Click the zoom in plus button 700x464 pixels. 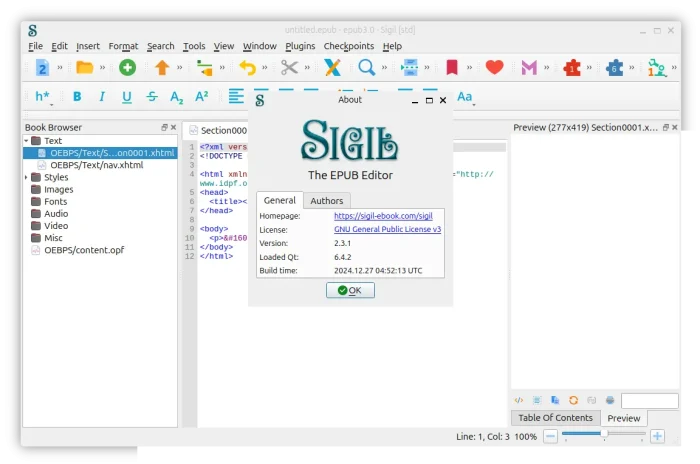point(657,436)
